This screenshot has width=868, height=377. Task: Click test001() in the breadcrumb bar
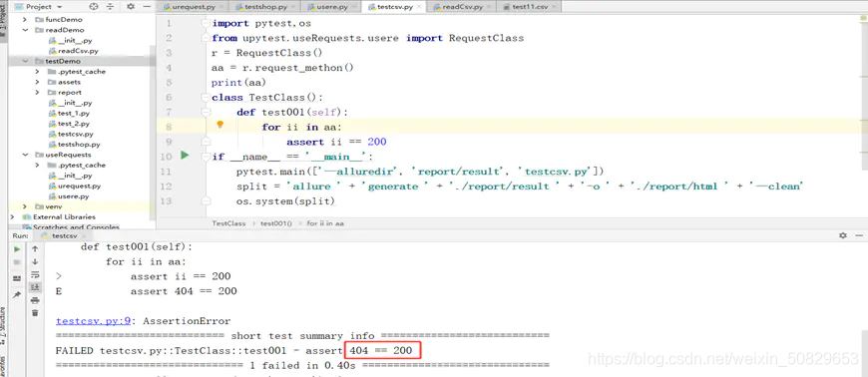(276, 223)
